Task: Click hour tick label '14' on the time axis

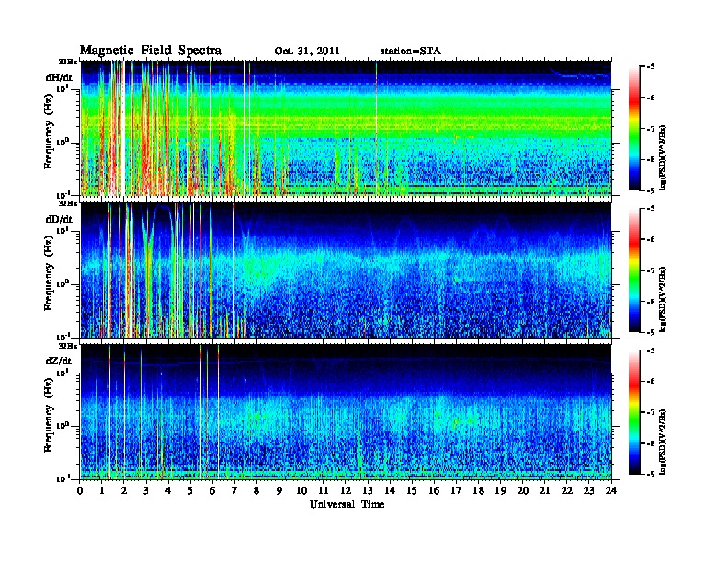Action: [390, 490]
